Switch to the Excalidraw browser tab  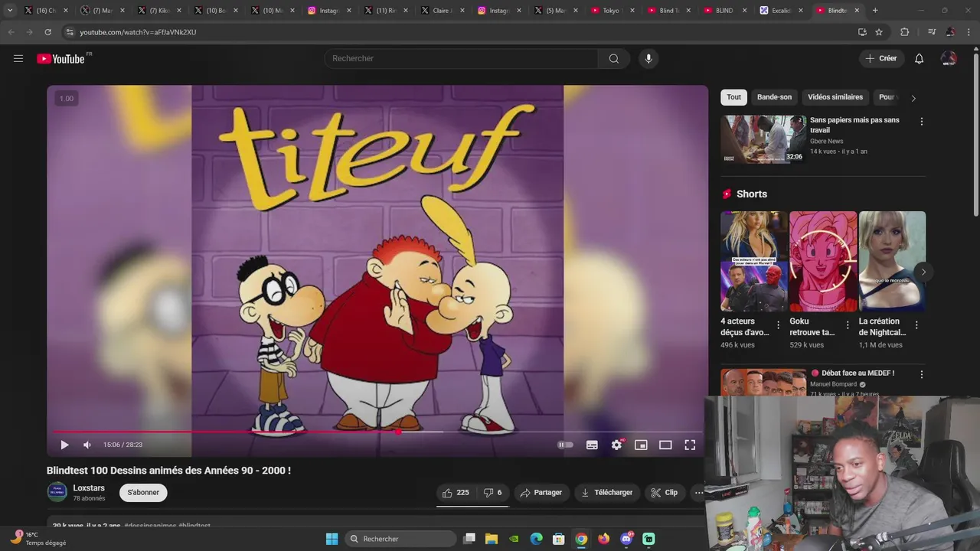(x=782, y=10)
